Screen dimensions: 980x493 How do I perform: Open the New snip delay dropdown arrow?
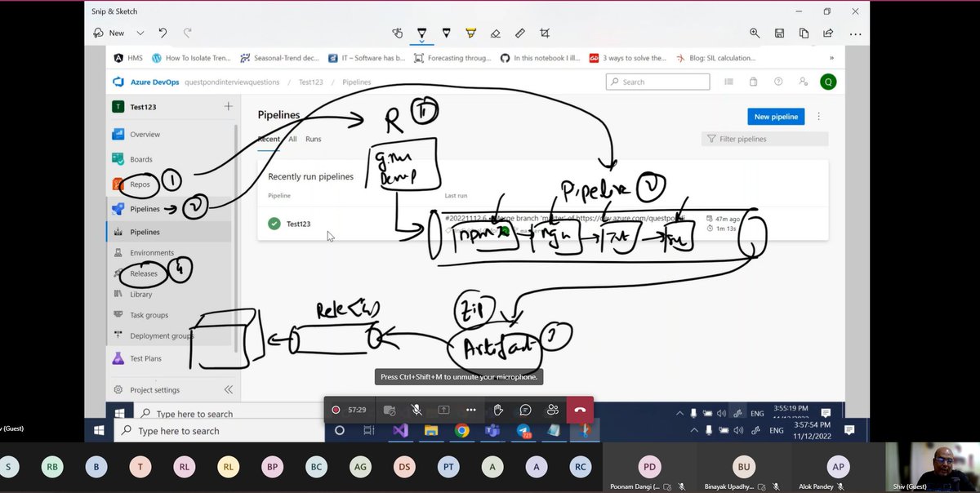click(140, 33)
